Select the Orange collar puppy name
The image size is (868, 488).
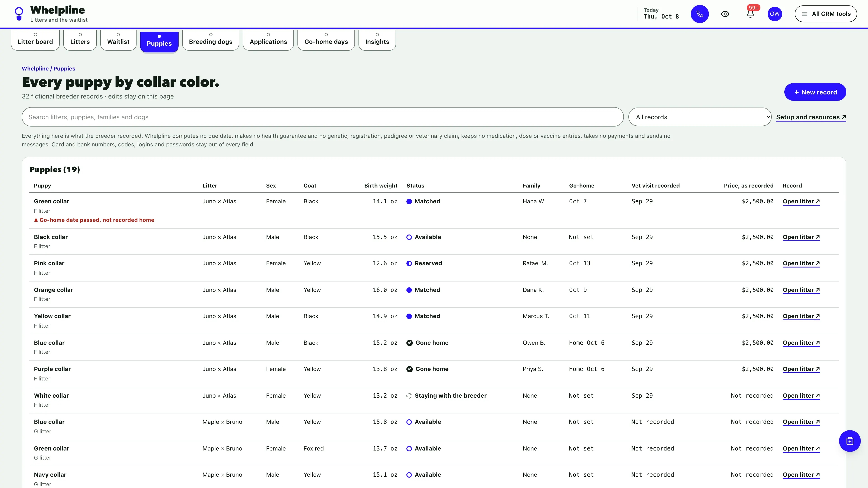pos(53,290)
